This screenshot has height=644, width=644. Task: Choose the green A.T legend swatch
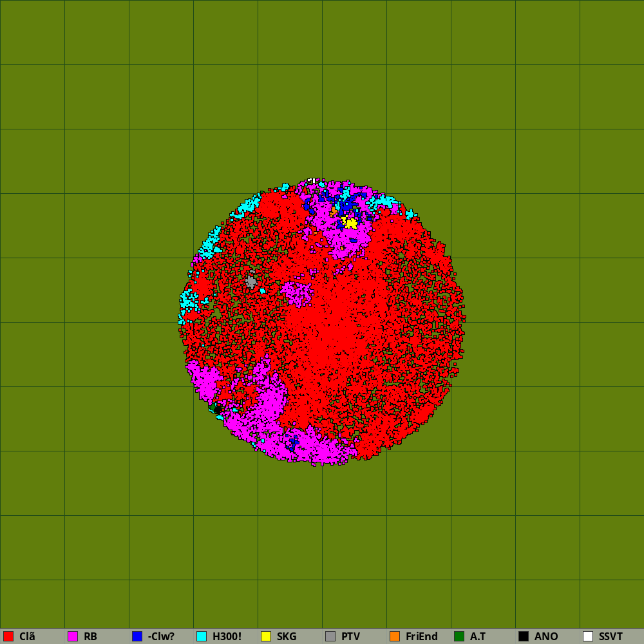pyautogui.click(x=459, y=636)
